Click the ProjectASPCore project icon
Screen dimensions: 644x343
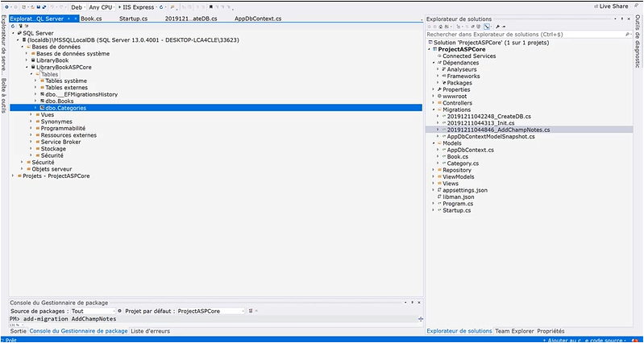point(434,49)
